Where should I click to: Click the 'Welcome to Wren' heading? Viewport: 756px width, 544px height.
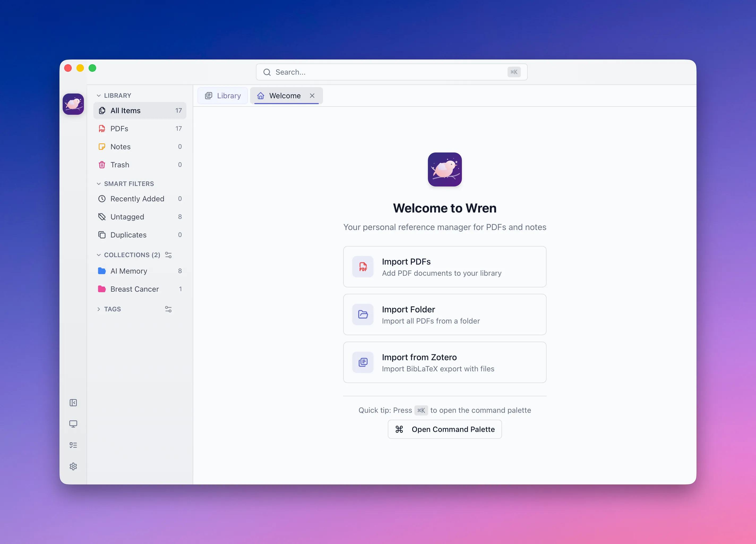coord(445,208)
